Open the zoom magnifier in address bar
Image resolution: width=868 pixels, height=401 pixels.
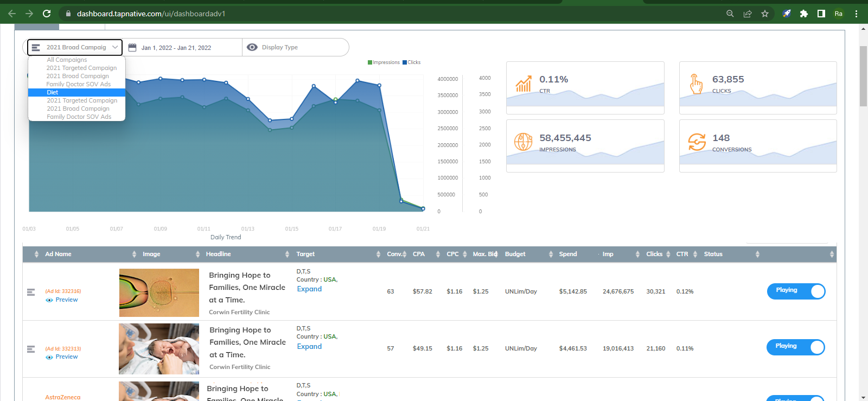click(x=730, y=14)
